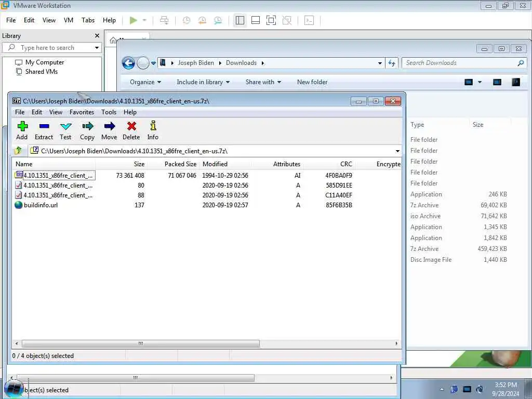
Task: Toggle the thumbnail bar icon in VMware
Action: (256, 20)
